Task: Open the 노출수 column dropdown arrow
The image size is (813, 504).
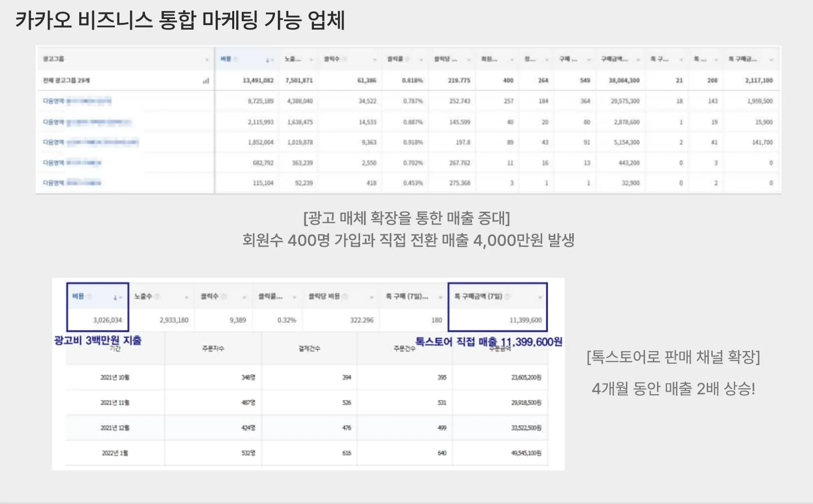Action: pyautogui.click(x=186, y=297)
